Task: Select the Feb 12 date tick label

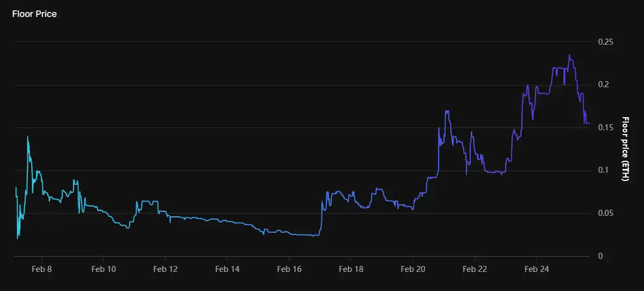Action: [x=165, y=269]
